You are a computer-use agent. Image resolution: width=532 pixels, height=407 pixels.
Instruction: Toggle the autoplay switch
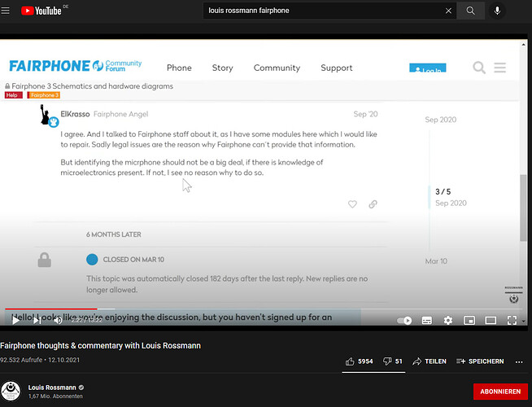[404, 321]
